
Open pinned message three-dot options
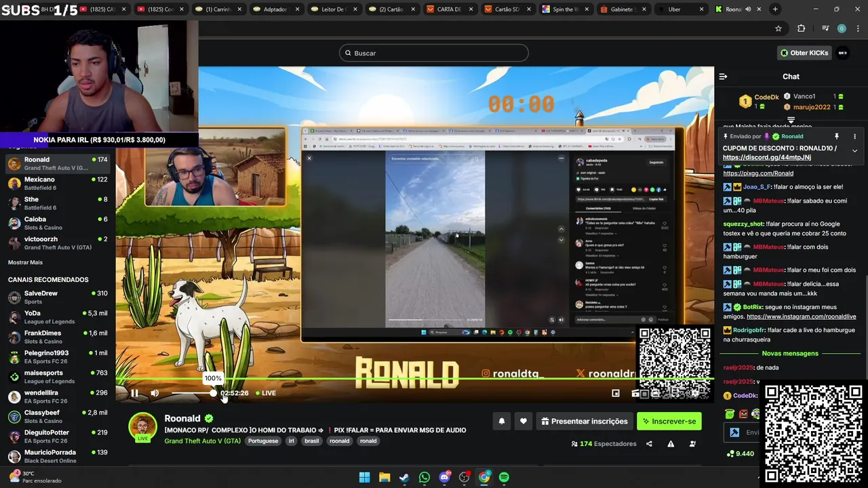(854, 136)
